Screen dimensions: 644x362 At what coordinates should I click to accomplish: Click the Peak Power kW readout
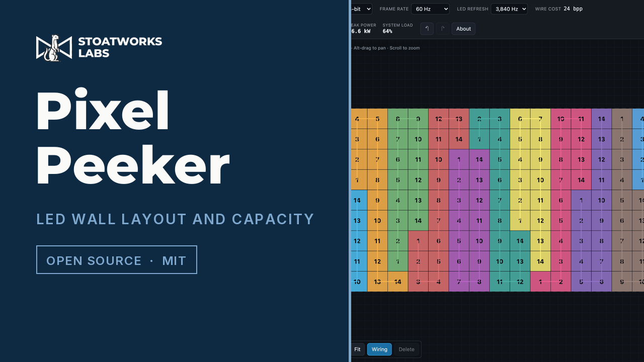coord(363,28)
